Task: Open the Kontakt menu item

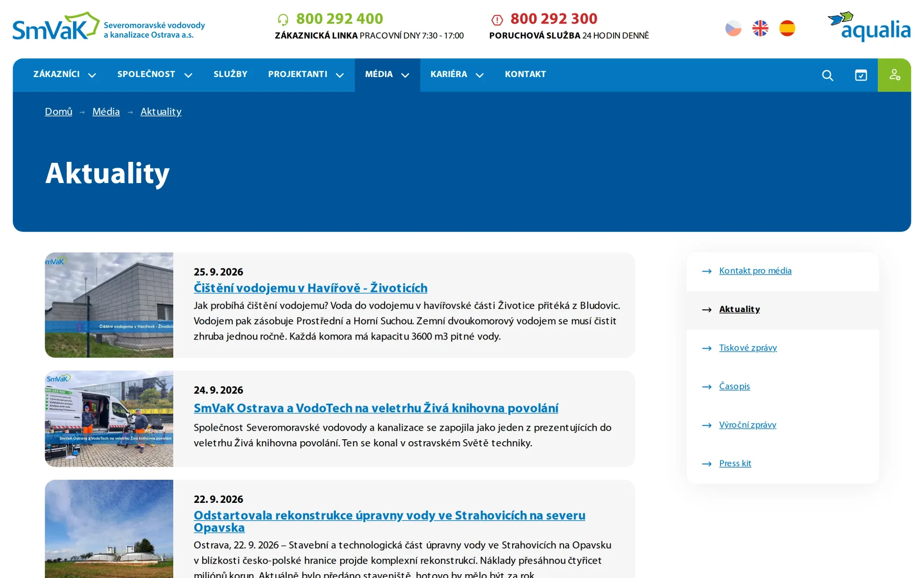Action: [526, 74]
